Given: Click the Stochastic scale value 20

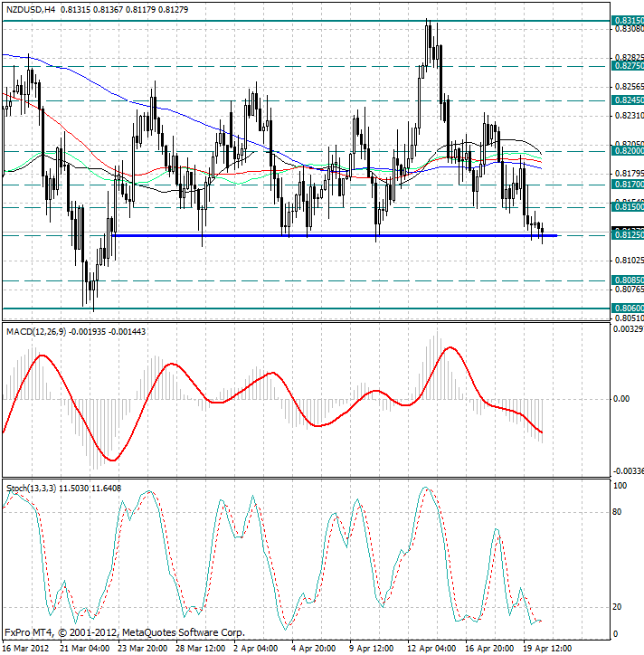Looking at the screenshot, I should pos(617,607).
